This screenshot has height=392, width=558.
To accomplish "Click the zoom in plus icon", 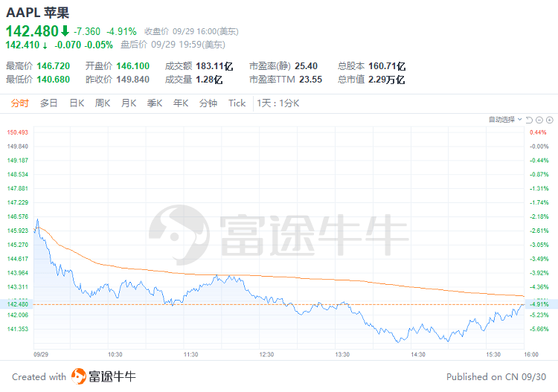I will [x=550, y=120].
